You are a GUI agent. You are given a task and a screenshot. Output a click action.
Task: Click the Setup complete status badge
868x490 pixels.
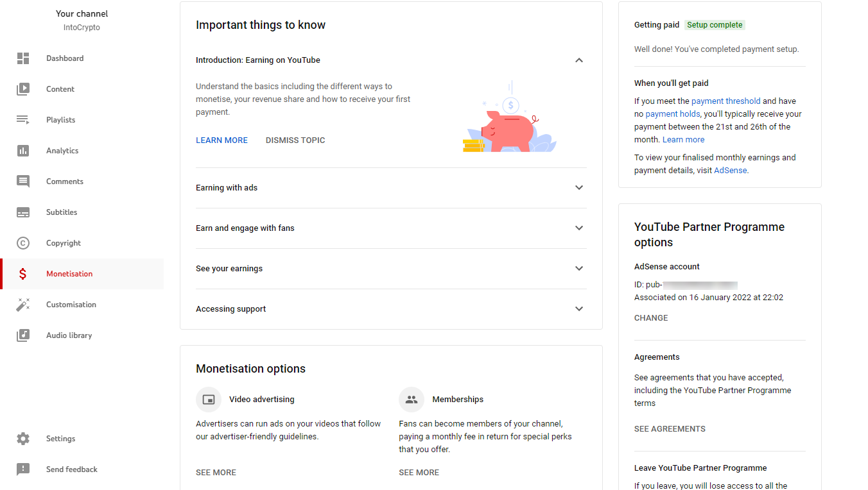pyautogui.click(x=715, y=25)
